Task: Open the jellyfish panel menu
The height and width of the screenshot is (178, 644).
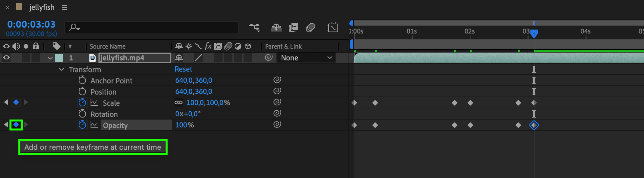Action: (x=64, y=8)
